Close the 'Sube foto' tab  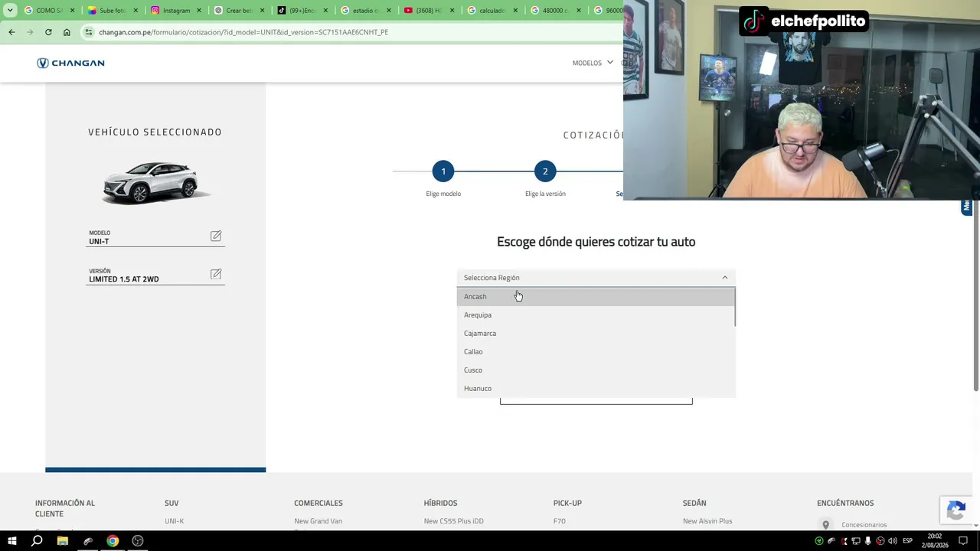[134, 11]
